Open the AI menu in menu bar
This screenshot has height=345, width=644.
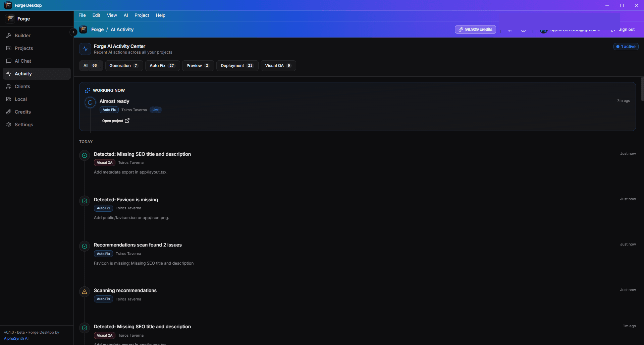tap(126, 15)
